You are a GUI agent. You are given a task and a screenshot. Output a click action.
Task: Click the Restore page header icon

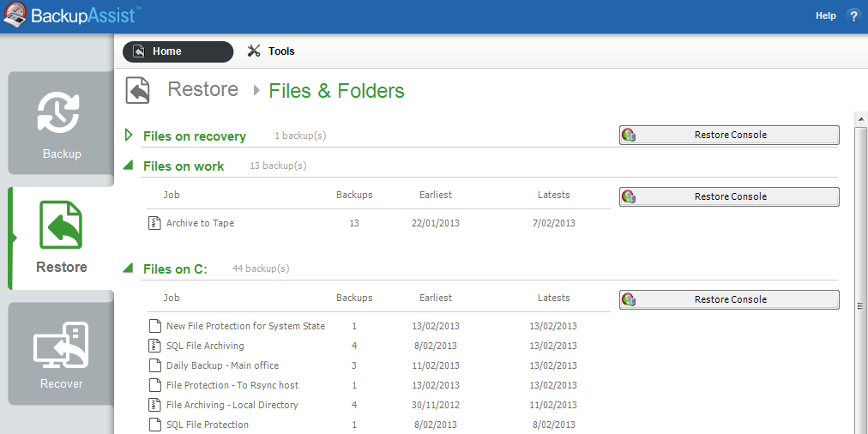coord(138,90)
